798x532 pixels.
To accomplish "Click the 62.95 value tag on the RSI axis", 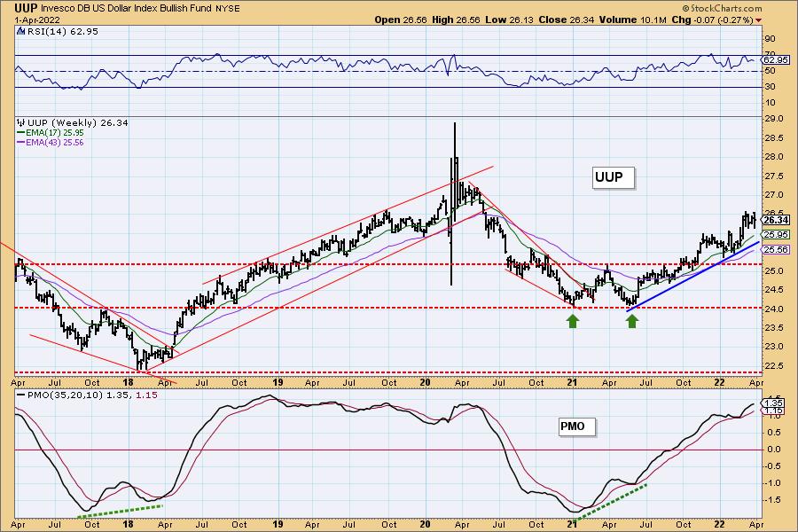I will point(776,59).
